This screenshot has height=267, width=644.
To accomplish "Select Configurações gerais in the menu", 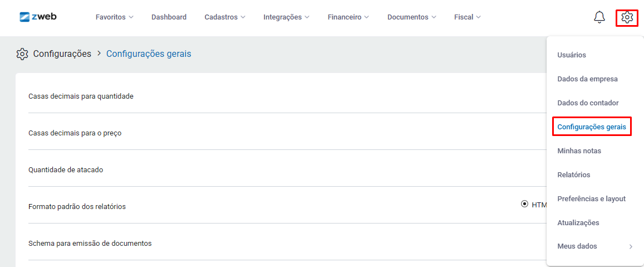I will click(591, 127).
